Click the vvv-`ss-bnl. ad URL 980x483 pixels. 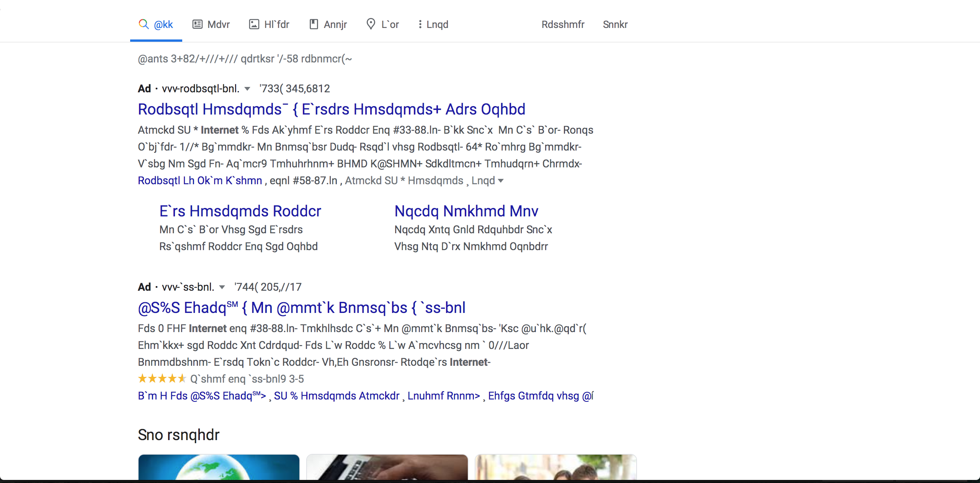188,287
